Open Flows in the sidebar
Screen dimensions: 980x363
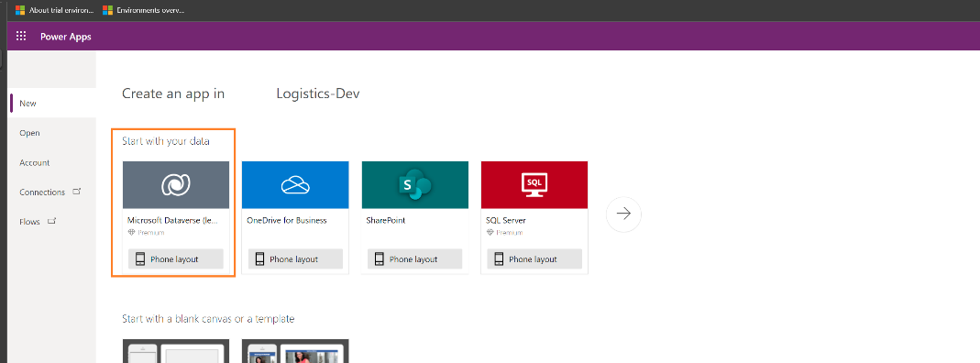(x=53, y=222)
